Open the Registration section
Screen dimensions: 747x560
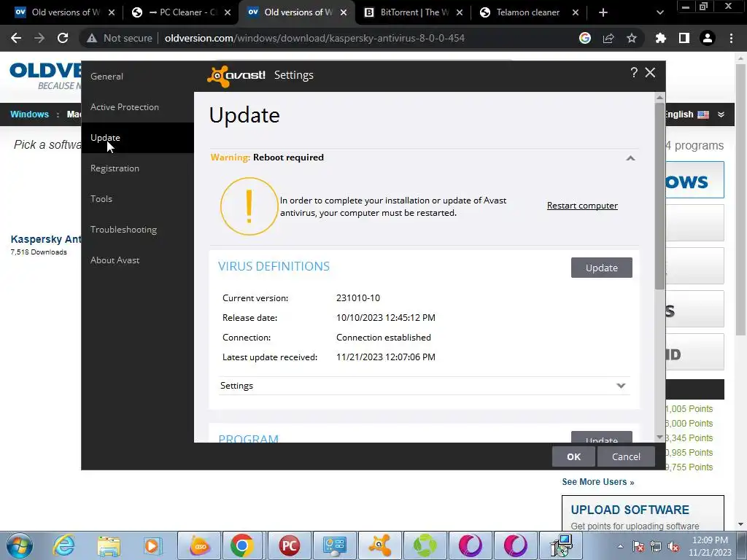(137, 168)
